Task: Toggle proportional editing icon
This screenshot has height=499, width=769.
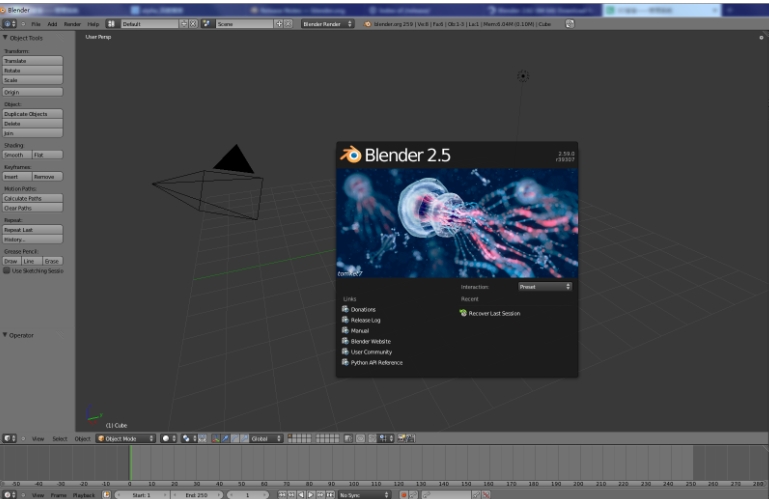Action: pos(360,438)
